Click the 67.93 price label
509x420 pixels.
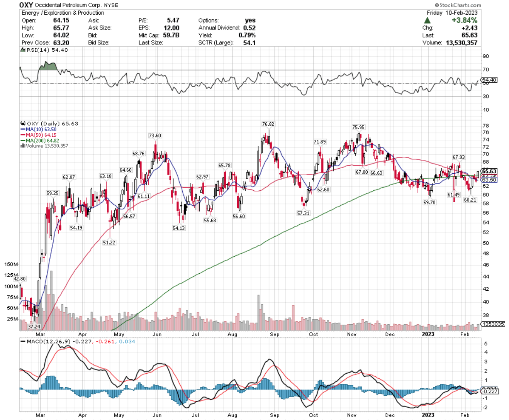[x=459, y=157]
